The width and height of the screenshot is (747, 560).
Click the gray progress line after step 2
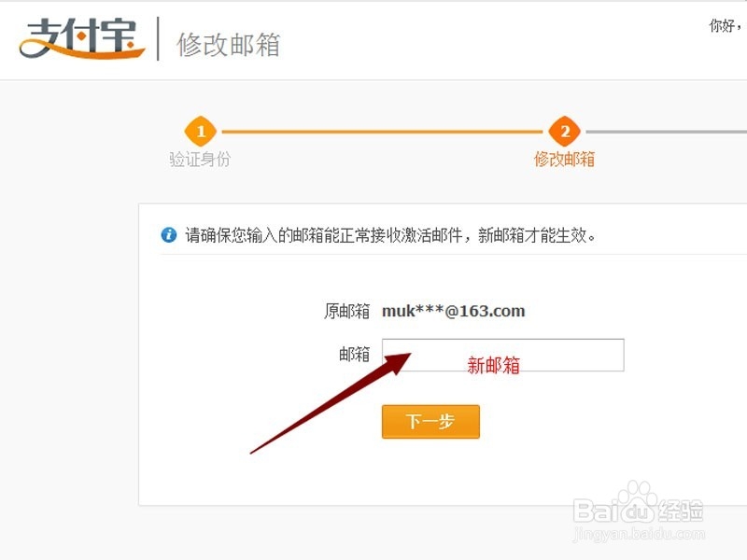[x=666, y=132]
